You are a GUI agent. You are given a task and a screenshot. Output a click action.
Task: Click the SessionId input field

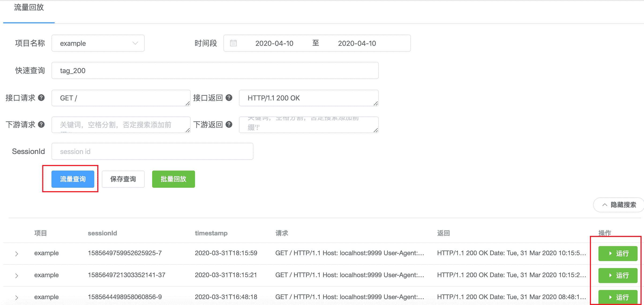tap(152, 152)
